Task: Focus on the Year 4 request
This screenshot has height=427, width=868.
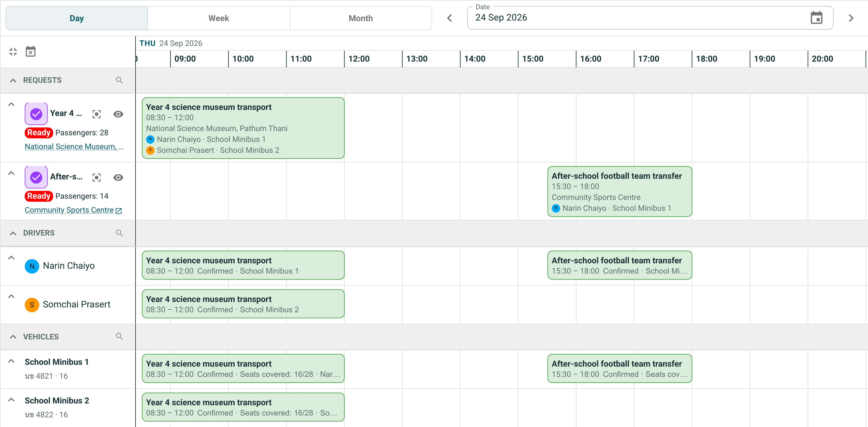Action: (97, 114)
